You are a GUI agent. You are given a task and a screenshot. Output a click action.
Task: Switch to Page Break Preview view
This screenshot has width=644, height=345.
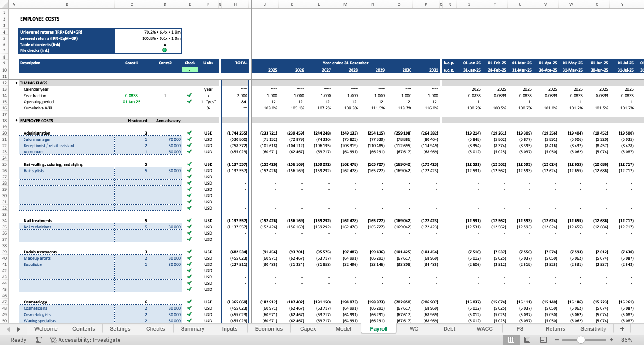543,340
